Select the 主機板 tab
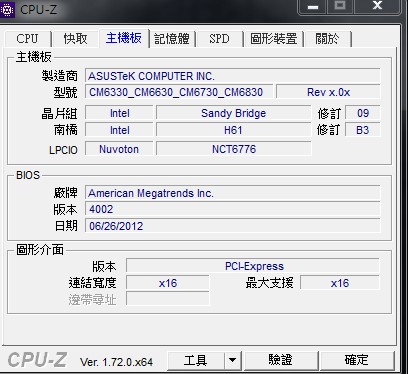Screen dimensions: 408x374 click(124, 38)
